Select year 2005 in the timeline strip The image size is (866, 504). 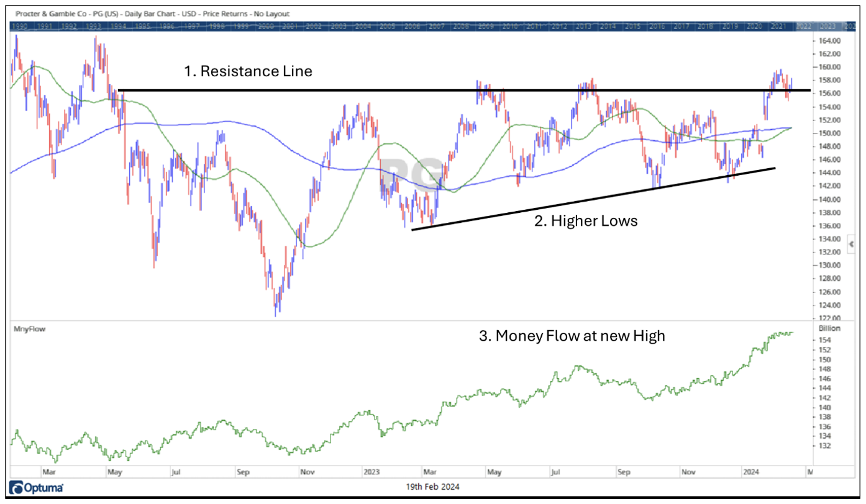387,27
